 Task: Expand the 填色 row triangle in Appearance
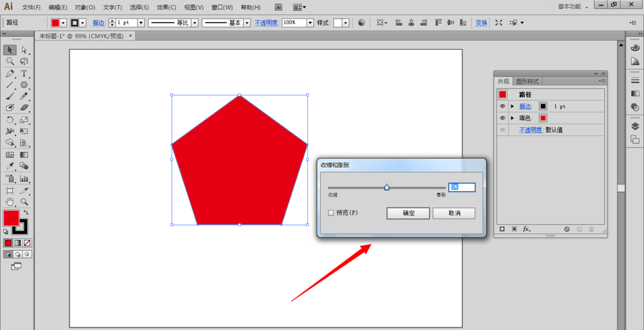coord(512,119)
